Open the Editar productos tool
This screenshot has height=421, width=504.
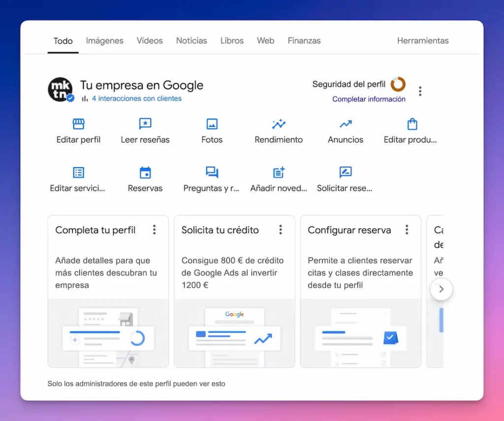(x=411, y=129)
